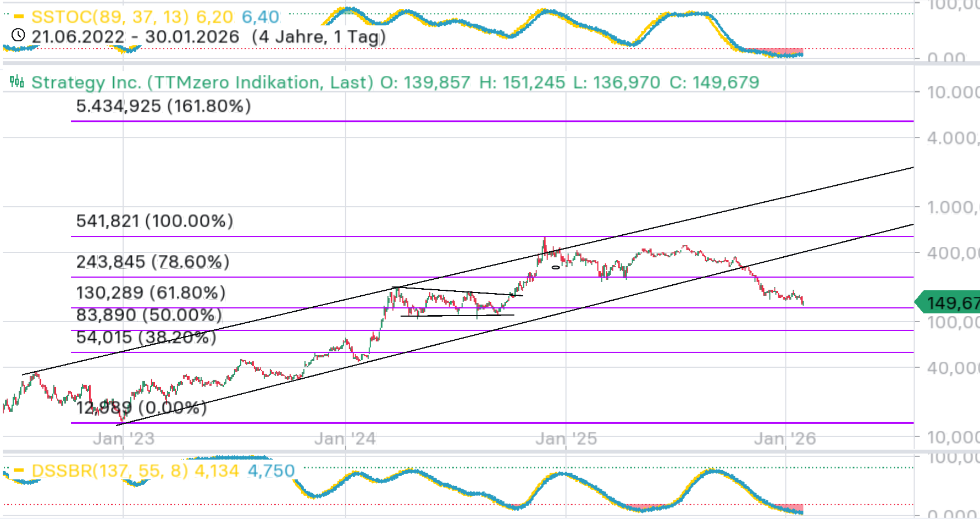Click the date range text 21.06.2022 - 30.01.2026
980x519 pixels.
135,37
